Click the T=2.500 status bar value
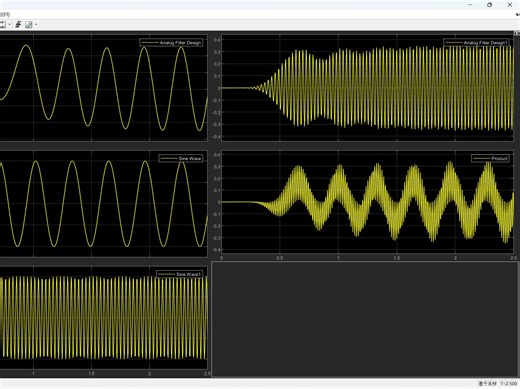Viewport: 520px width, 389px height. 509,384
